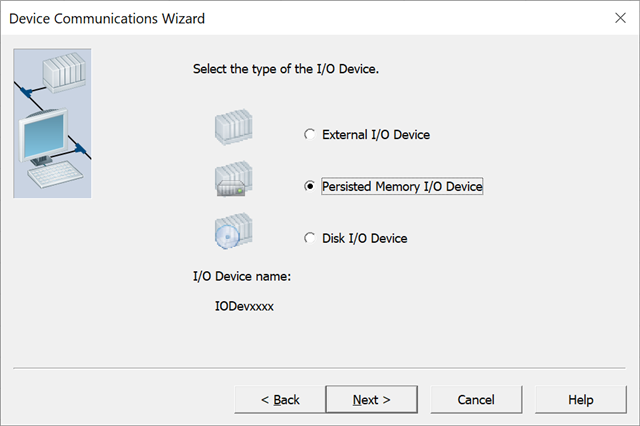Click the Persisted Memory device icon

[233, 179]
